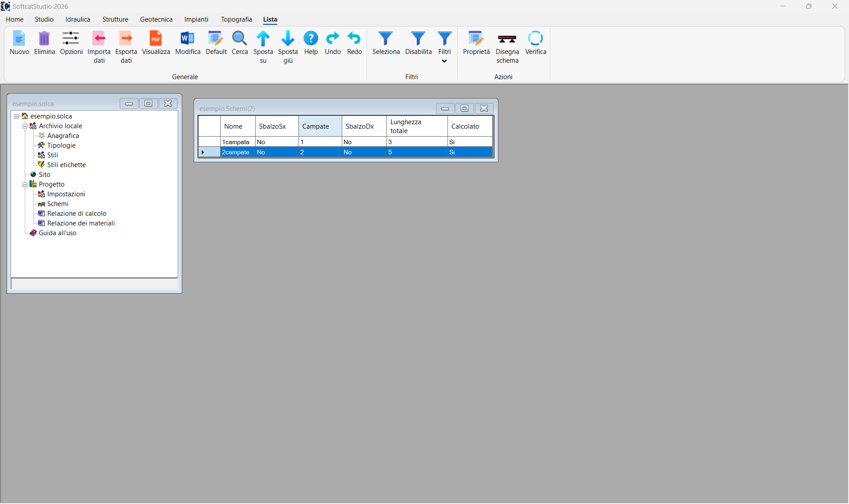849x504 pixels.
Task: Open the Help icon
Action: [x=311, y=38]
